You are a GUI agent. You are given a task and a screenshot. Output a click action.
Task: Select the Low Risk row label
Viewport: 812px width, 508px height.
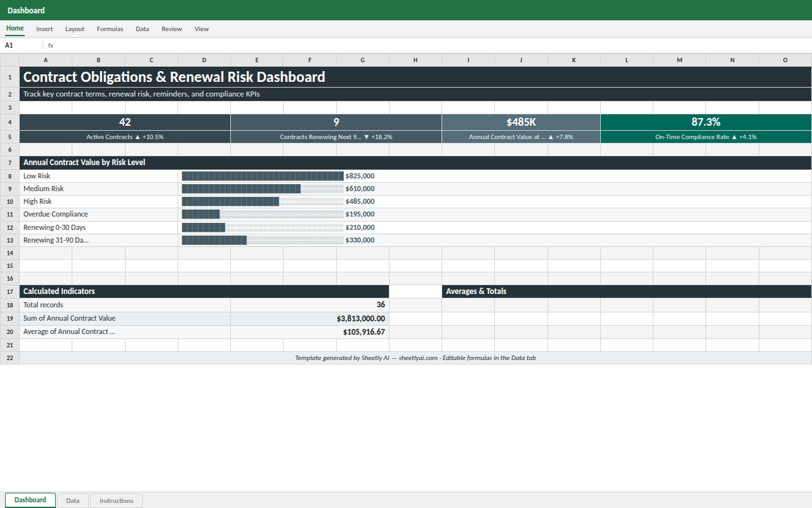coord(99,176)
